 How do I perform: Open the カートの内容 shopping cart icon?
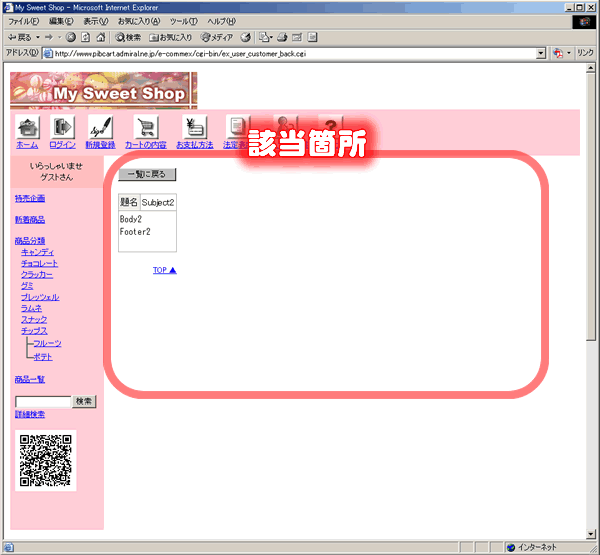click(x=146, y=128)
